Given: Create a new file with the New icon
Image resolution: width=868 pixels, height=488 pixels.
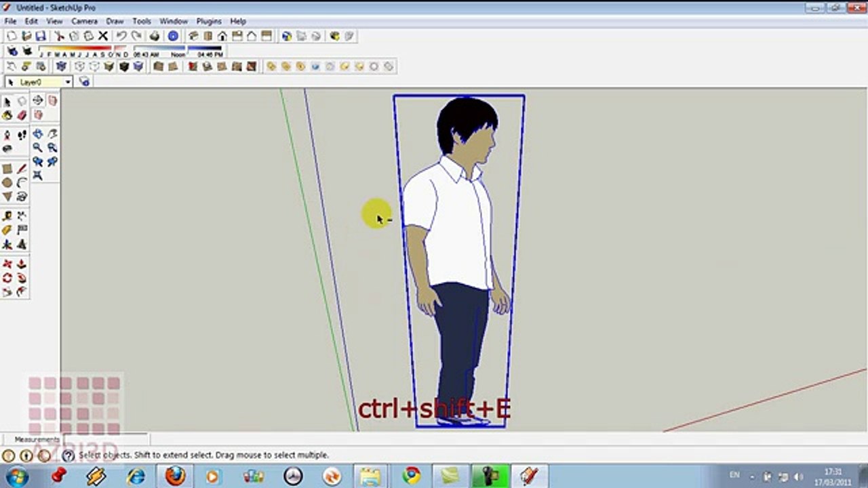Looking at the screenshot, I should click(x=12, y=36).
